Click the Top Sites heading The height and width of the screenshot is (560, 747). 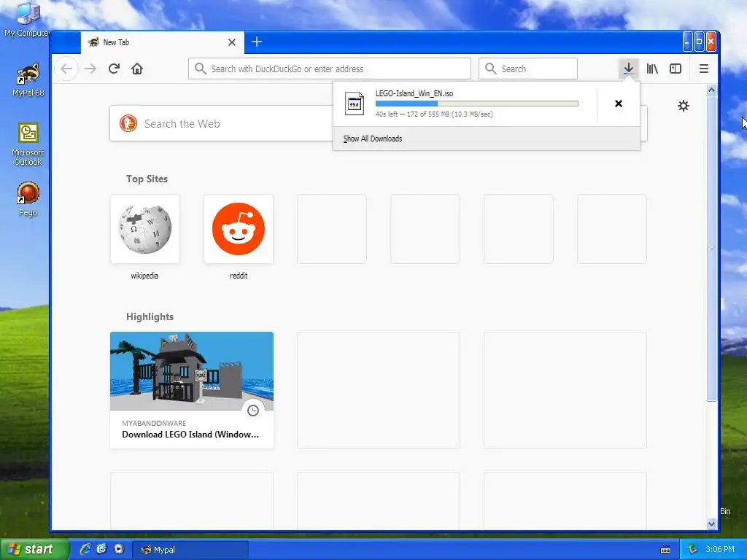(147, 179)
